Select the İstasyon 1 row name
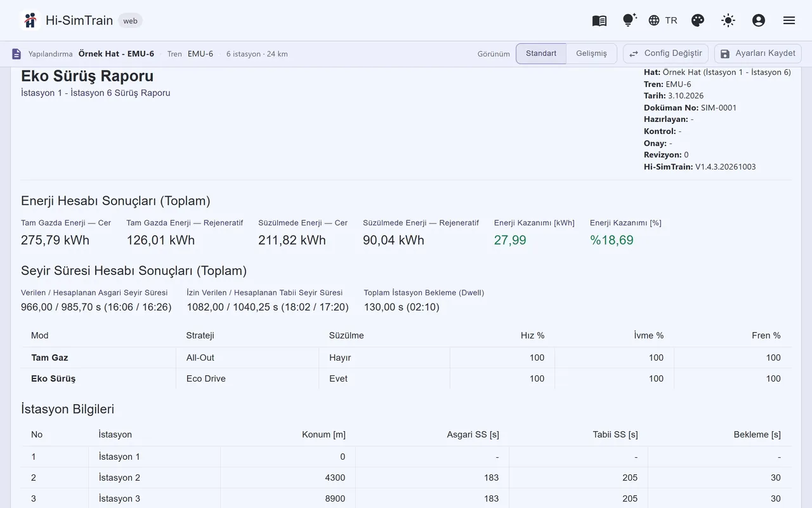 pyautogui.click(x=119, y=457)
